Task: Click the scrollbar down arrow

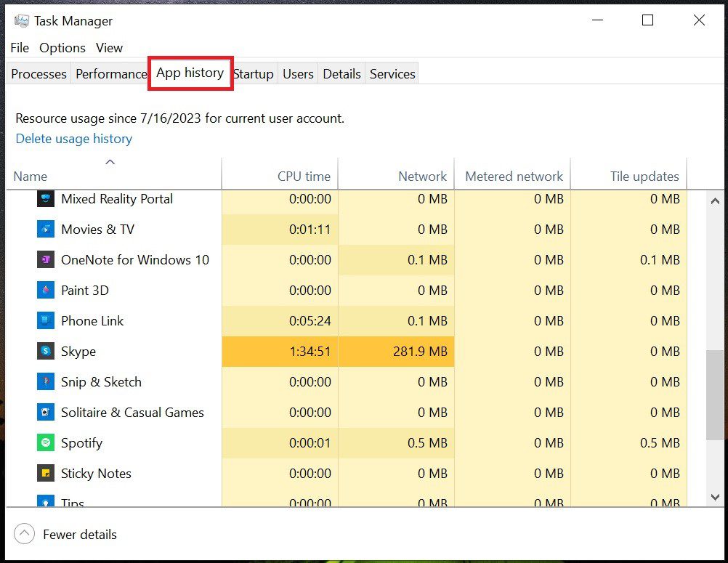Action: point(716,497)
